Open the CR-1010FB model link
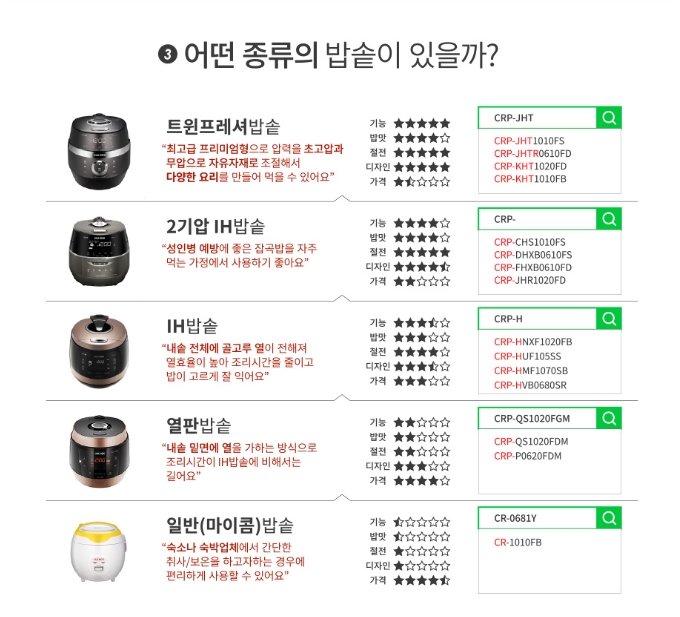Viewport: 680px width, 617px height. click(x=517, y=542)
